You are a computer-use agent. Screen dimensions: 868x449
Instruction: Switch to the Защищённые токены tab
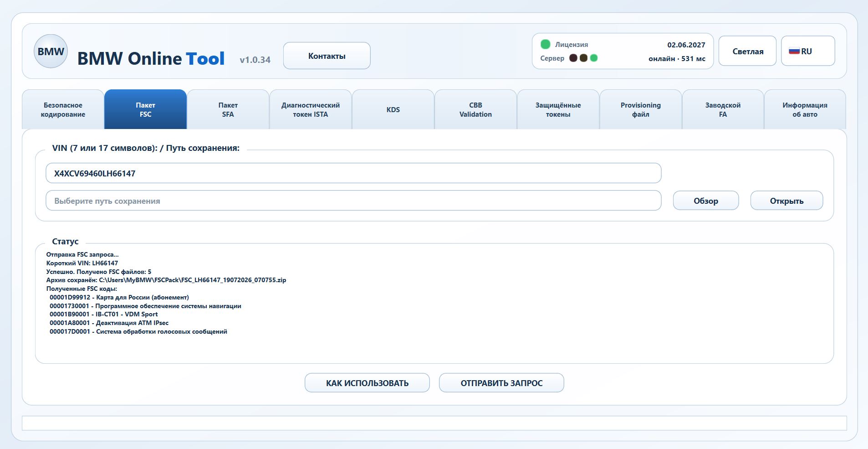(558, 110)
